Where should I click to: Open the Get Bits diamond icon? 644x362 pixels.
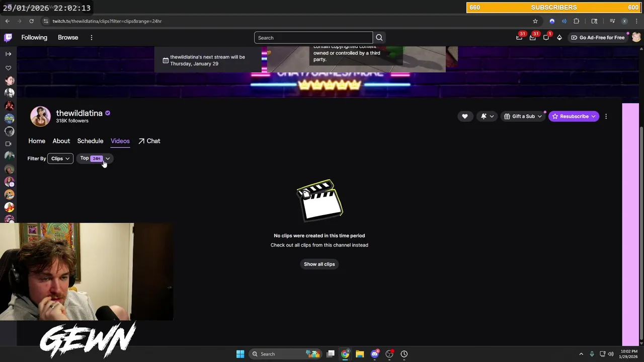coord(559,38)
